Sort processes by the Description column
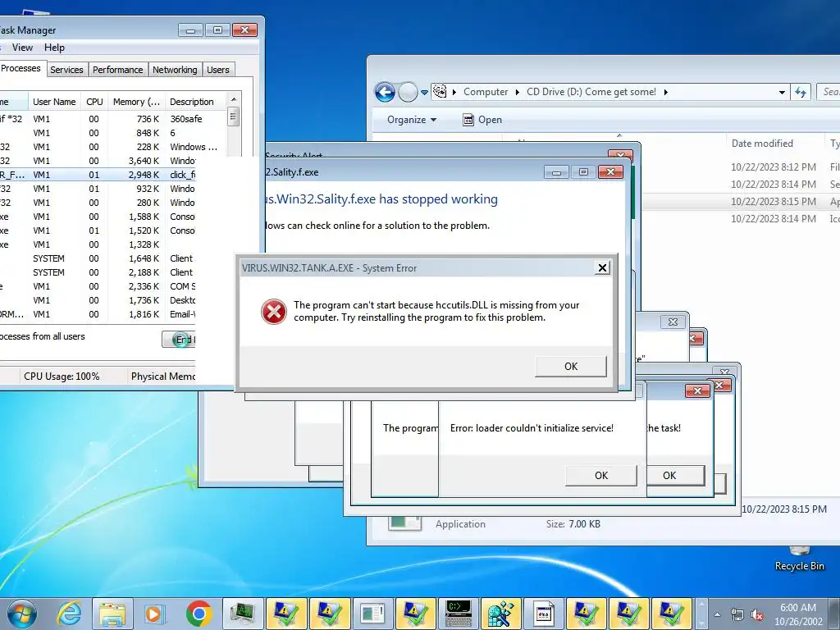840x630 pixels. point(195,102)
